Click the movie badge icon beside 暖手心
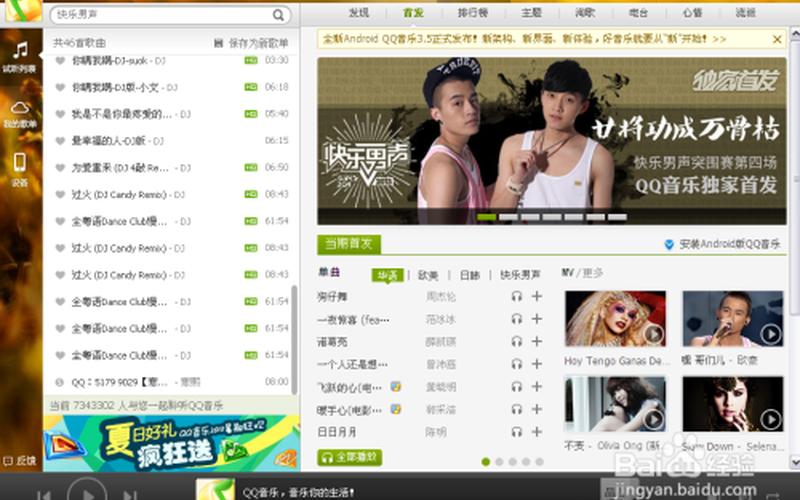The image size is (800, 500). 395,409
